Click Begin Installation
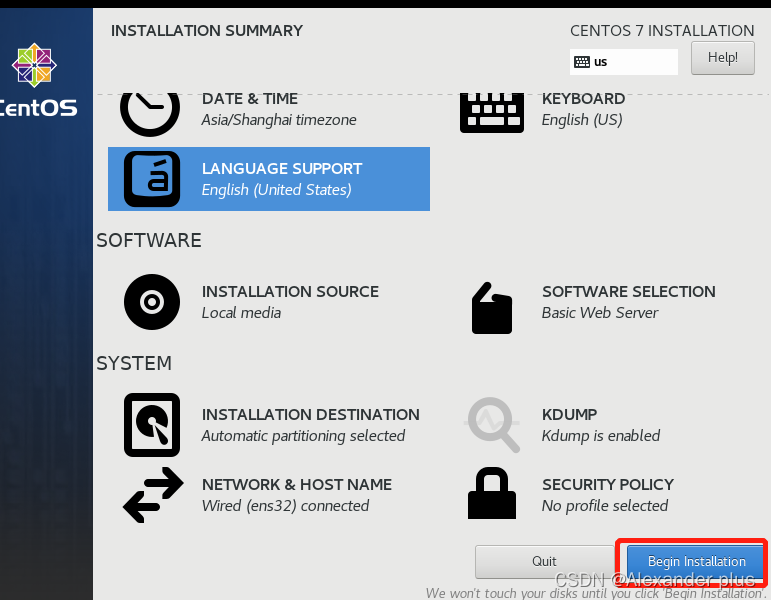This screenshot has width=771, height=600. pos(696,561)
